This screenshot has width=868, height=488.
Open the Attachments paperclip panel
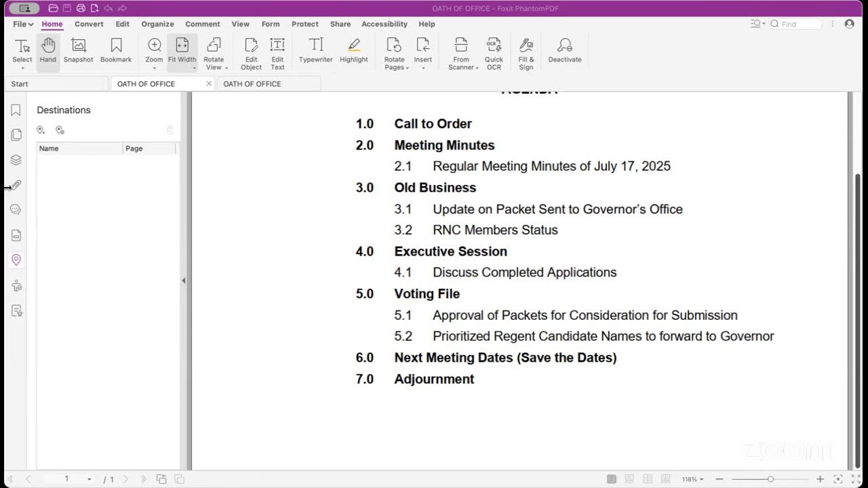tap(16, 185)
